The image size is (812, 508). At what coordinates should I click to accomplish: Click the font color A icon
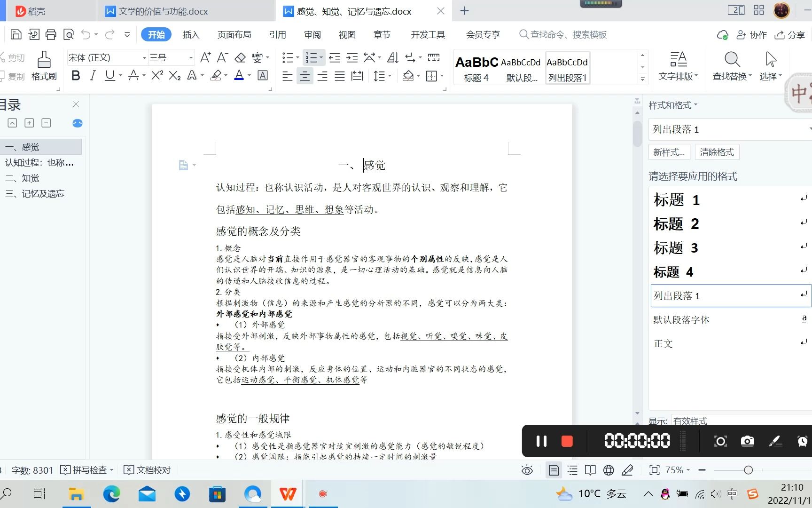tap(239, 75)
